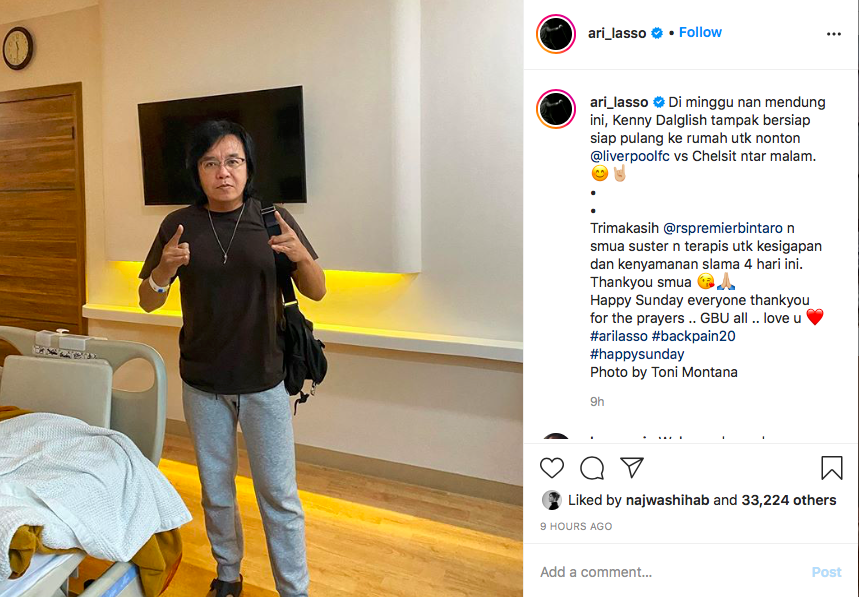The width and height of the screenshot is (859, 597).
Task: Click the ari_lasso profile picture in header
Action: pyautogui.click(x=556, y=34)
